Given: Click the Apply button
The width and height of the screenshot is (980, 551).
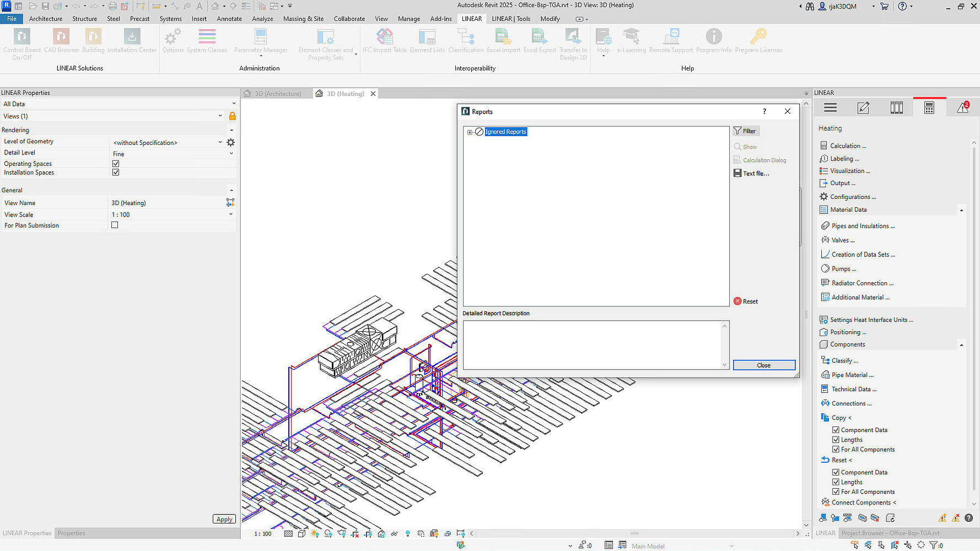Looking at the screenshot, I should [x=224, y=519].
